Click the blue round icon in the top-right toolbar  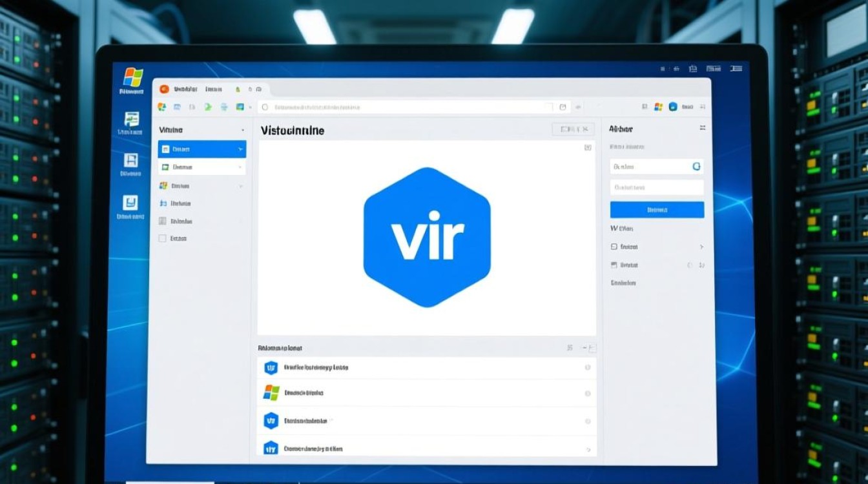(x=673, y=107)
